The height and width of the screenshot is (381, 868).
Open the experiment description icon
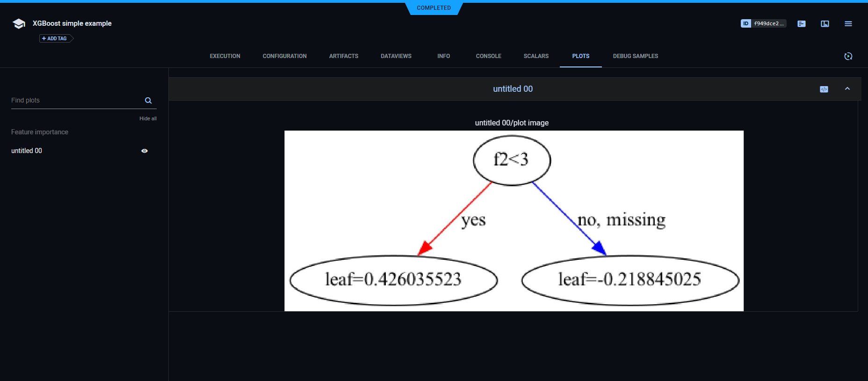pos(802,24)
